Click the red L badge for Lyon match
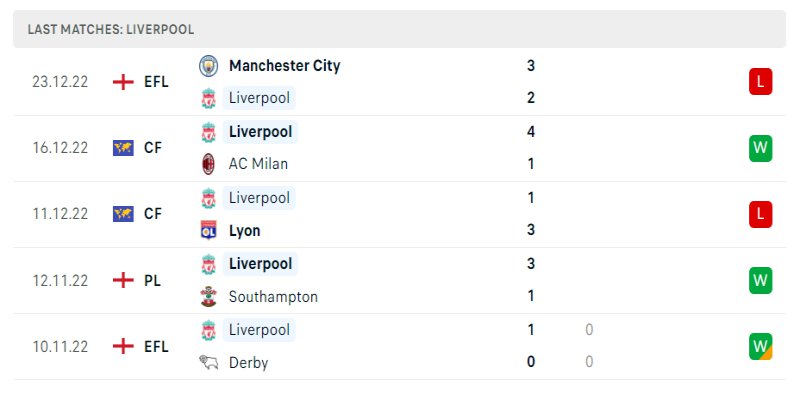The image size is (800, 400). tap(760, 214)
